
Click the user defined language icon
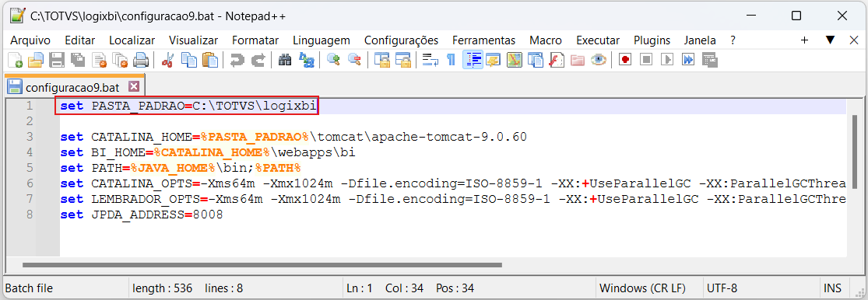(x=494, y=60)
